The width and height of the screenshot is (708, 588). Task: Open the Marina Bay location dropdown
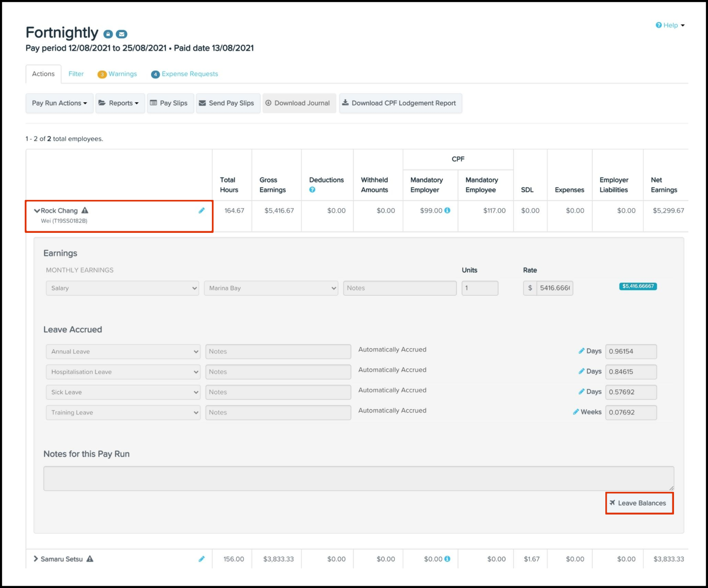click(271, 288)
